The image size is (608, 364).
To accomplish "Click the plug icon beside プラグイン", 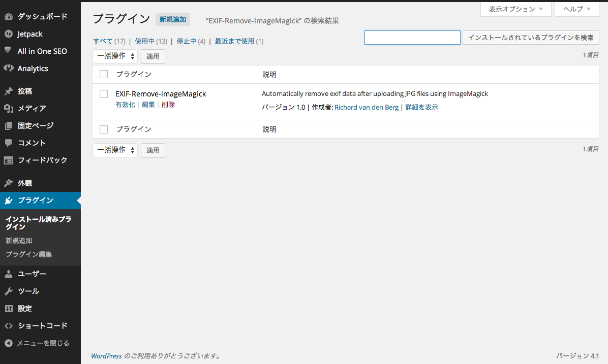I will coord(9,200).
